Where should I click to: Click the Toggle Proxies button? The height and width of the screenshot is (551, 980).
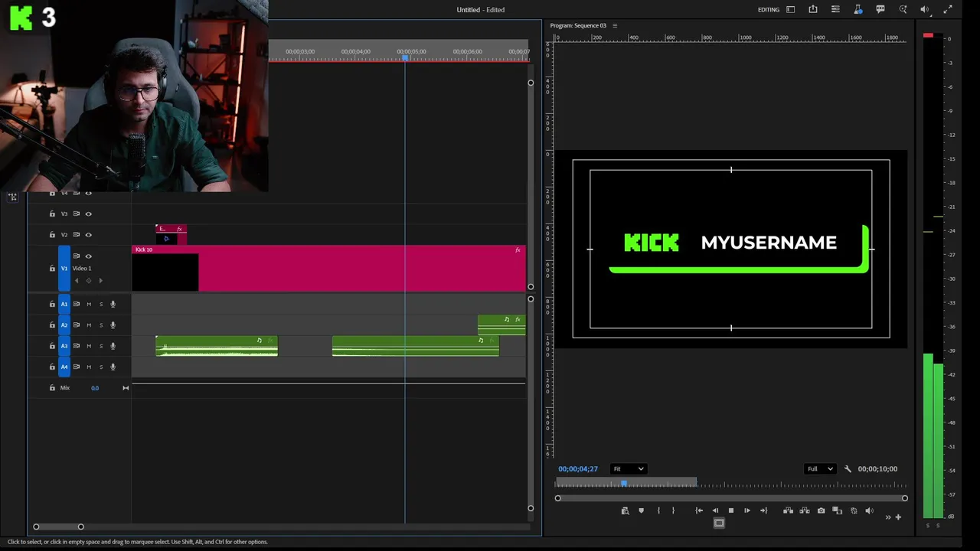click(x=854, y=510)
